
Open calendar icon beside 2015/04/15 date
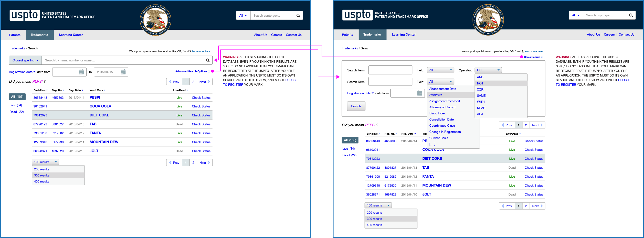point(123,72)
